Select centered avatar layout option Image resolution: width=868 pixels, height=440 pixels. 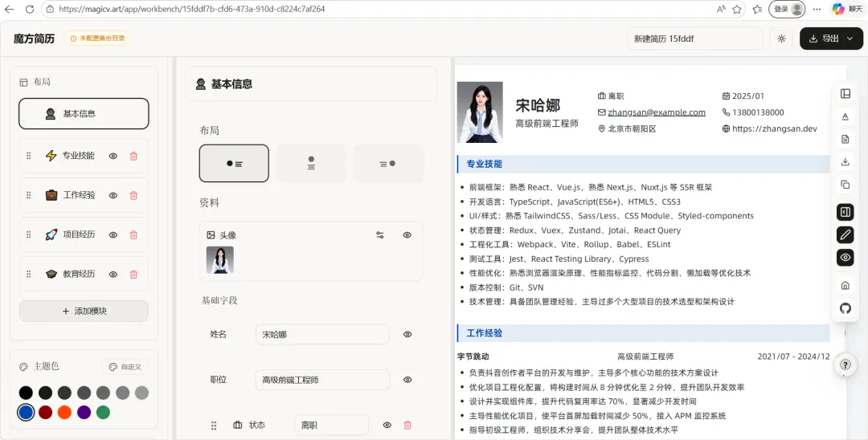point(311,164)
